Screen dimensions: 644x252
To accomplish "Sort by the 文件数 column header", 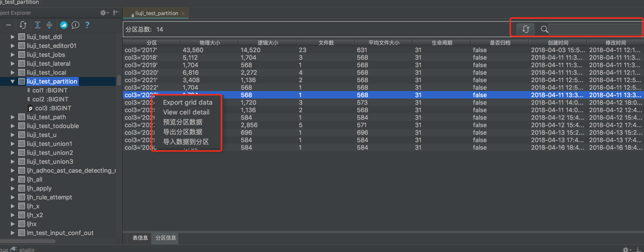I will 326,43.
